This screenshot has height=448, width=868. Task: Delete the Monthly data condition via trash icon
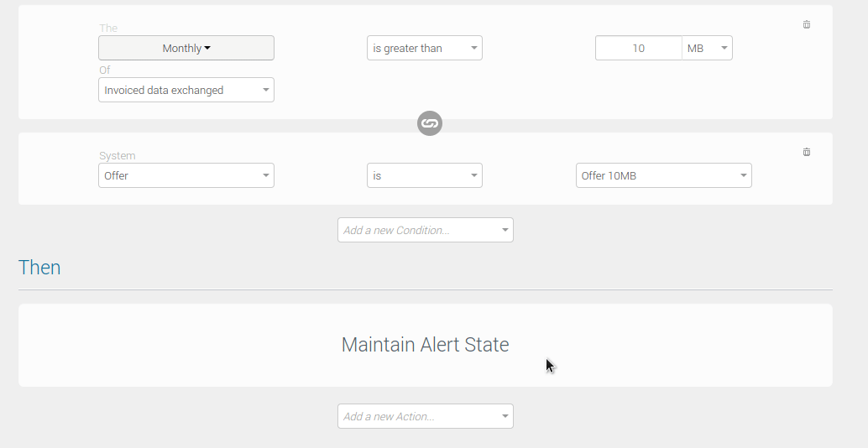tap(807, 25)
